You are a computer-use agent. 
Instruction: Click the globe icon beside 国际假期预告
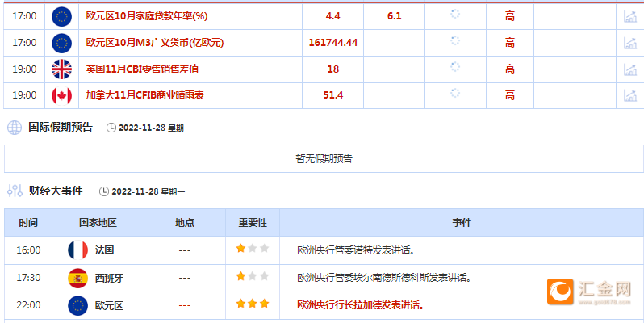coord(15,128)
